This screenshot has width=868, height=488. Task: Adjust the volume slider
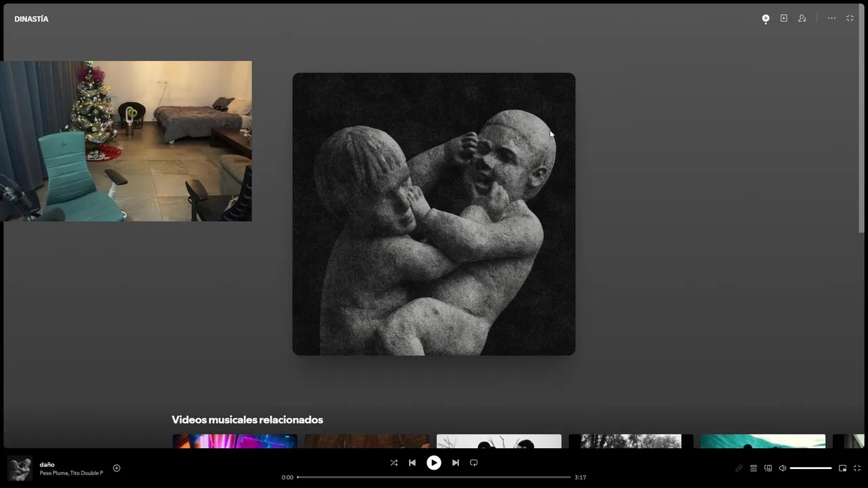pos(810,468)
